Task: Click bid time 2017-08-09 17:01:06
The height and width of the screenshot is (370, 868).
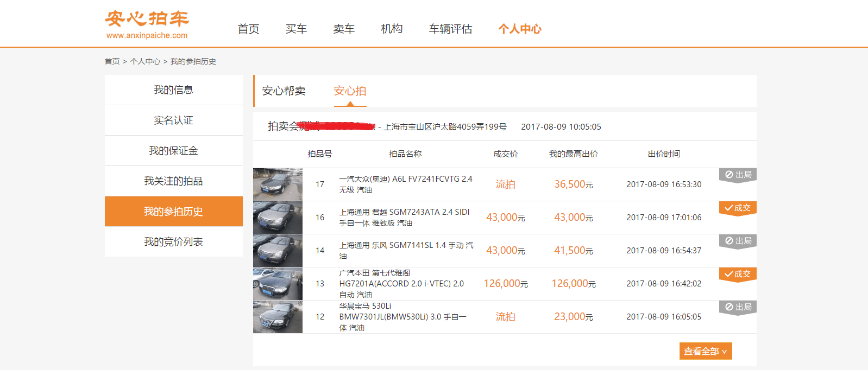Action: click(664, 218)
